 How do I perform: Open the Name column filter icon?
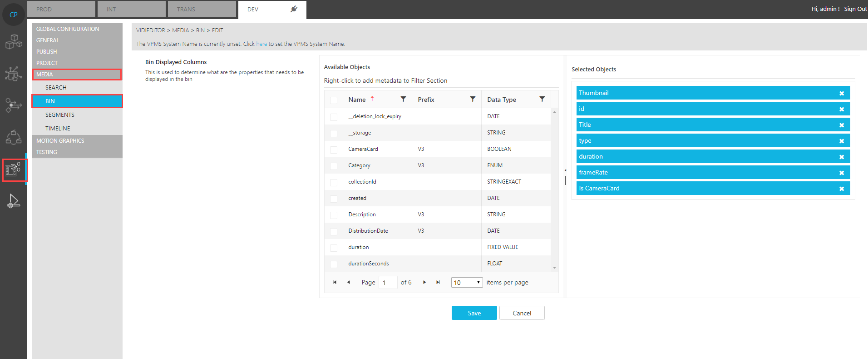pyautogui.click(x=403, y=99)
